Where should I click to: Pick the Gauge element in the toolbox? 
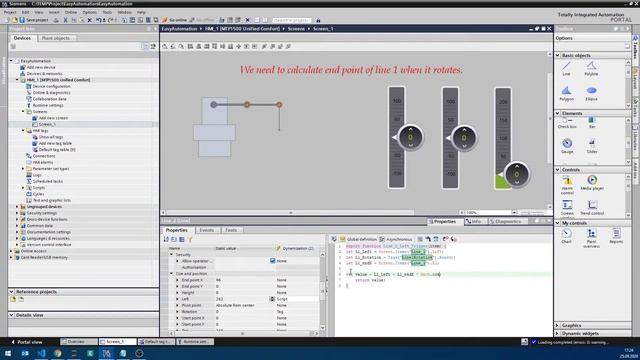point(567,146)
